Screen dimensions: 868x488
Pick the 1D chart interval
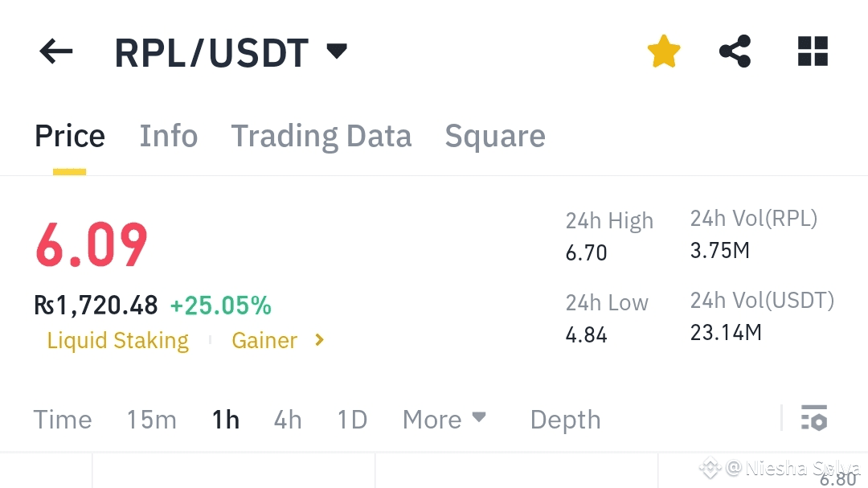[352, 420]
